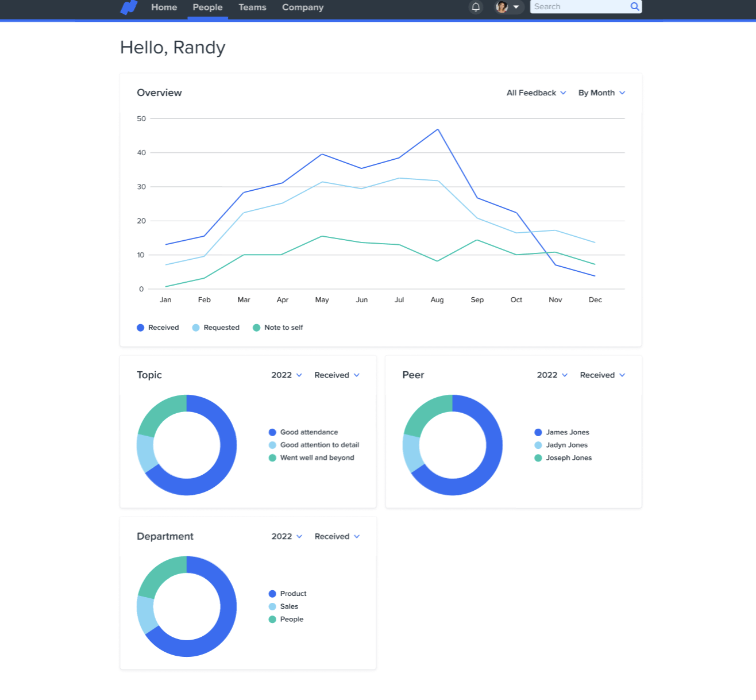
Task: Type in the Search field
Action: pos(579,7)
